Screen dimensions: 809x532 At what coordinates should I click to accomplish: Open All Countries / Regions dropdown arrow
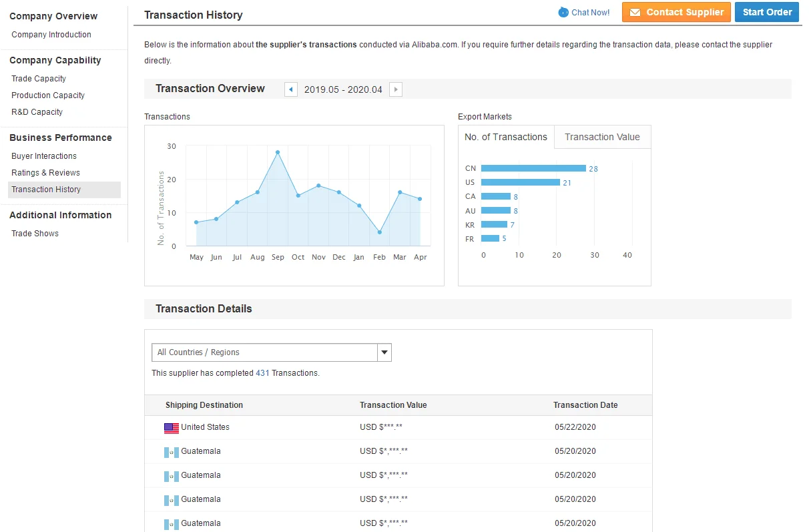pyautogui.click(x=384, y=352)
